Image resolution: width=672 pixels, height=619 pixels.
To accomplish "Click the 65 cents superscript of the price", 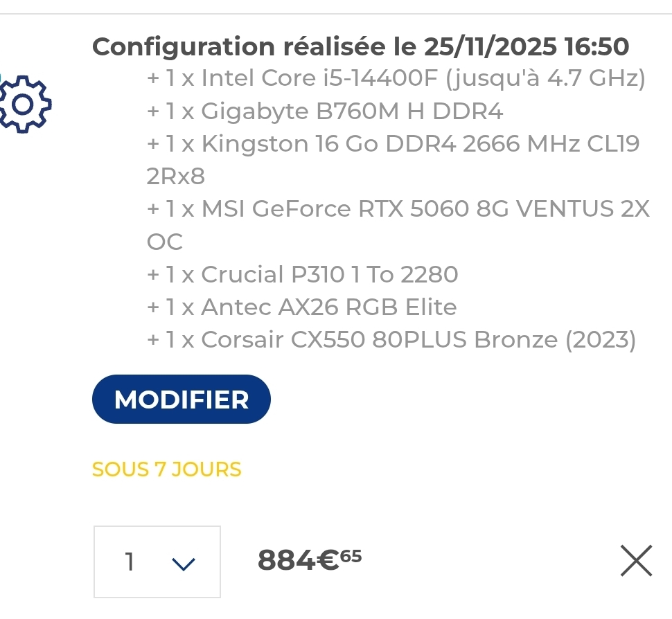I will (351, 555).
